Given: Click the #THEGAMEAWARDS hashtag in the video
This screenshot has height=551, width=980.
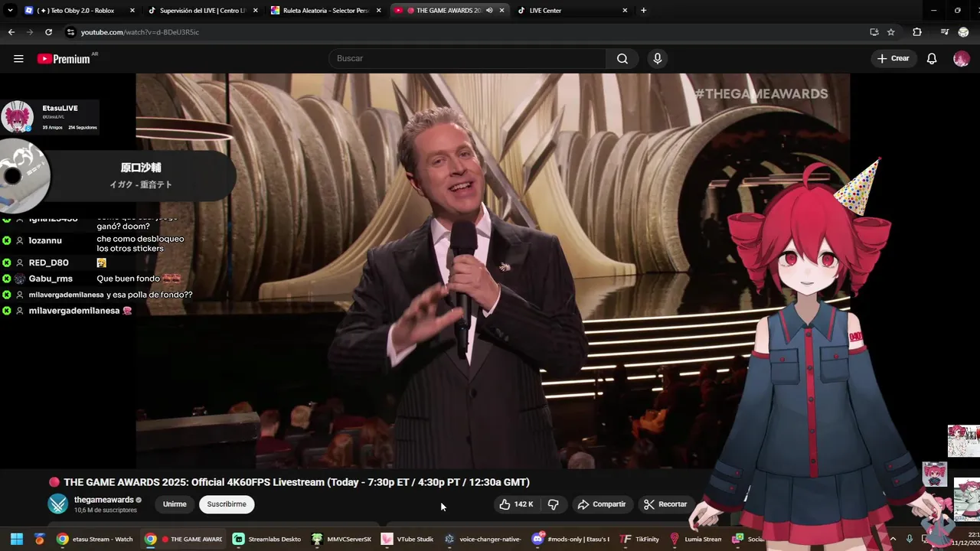Looking at the screenshot, I should tap(761, 94).
